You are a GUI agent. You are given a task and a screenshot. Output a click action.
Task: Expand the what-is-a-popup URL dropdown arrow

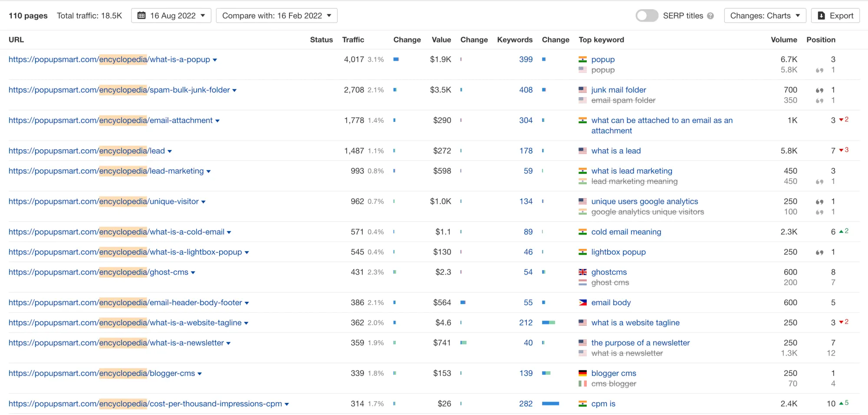215,60
